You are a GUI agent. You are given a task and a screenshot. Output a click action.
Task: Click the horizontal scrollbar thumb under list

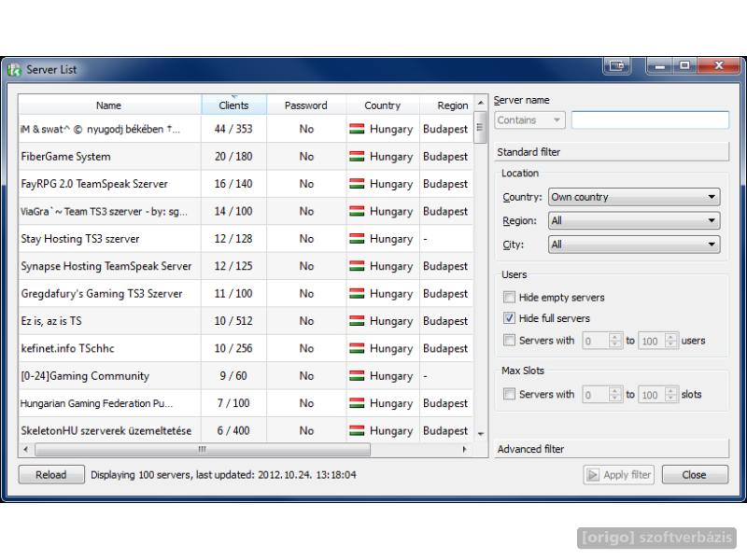coord(203,449)
